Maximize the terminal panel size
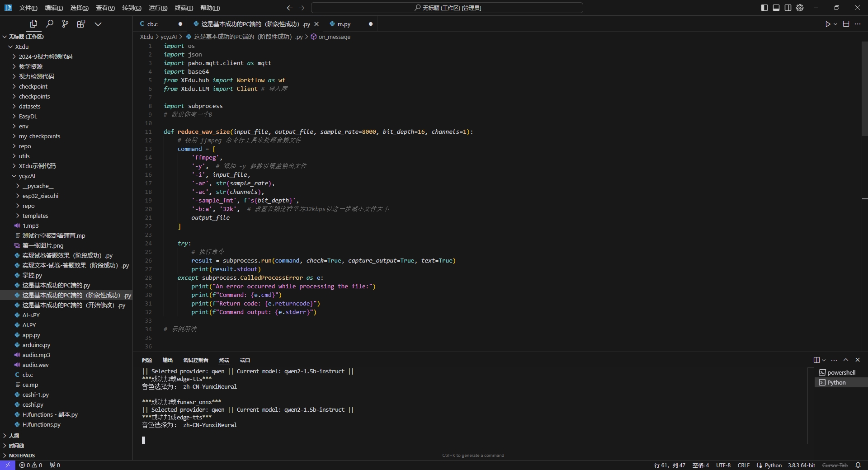Image resolution: width=868 pixels, height=470 pixels. click(846, 360)
